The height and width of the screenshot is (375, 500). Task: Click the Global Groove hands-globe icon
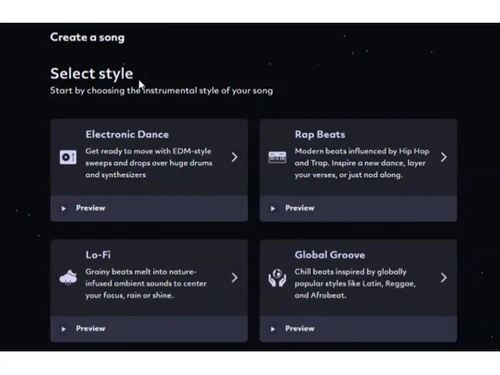point(277,278)
